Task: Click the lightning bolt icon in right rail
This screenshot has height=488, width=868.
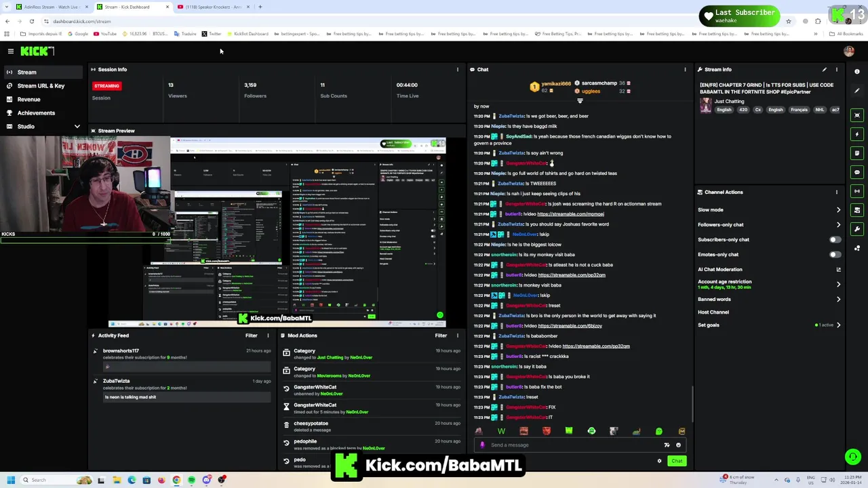Action: tap(857, 134)
